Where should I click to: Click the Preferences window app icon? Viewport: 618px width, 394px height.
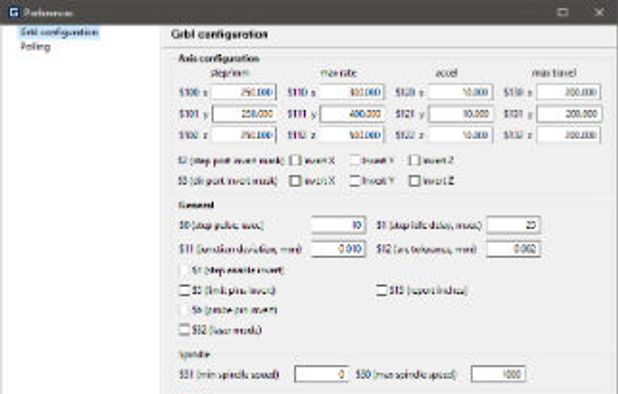(14, 13)
